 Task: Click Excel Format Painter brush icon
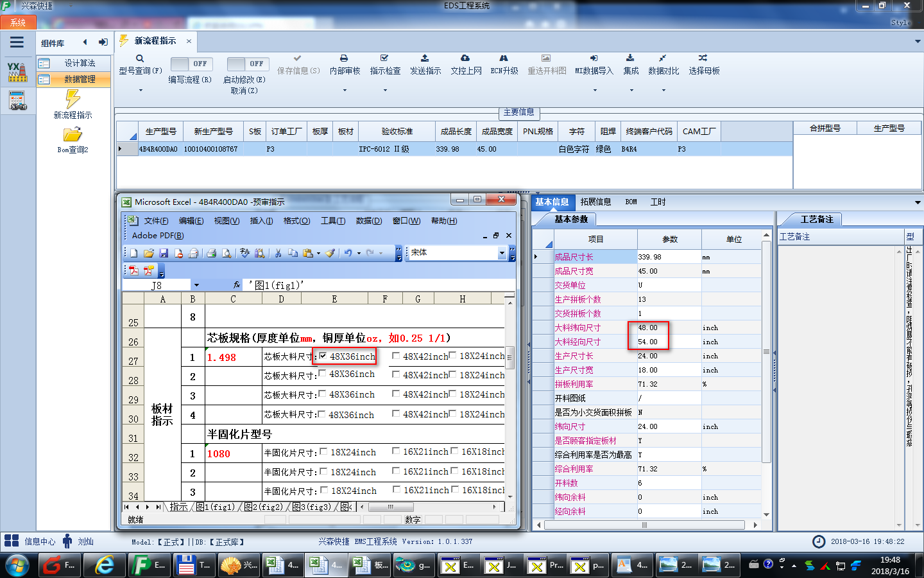[330, 253]
